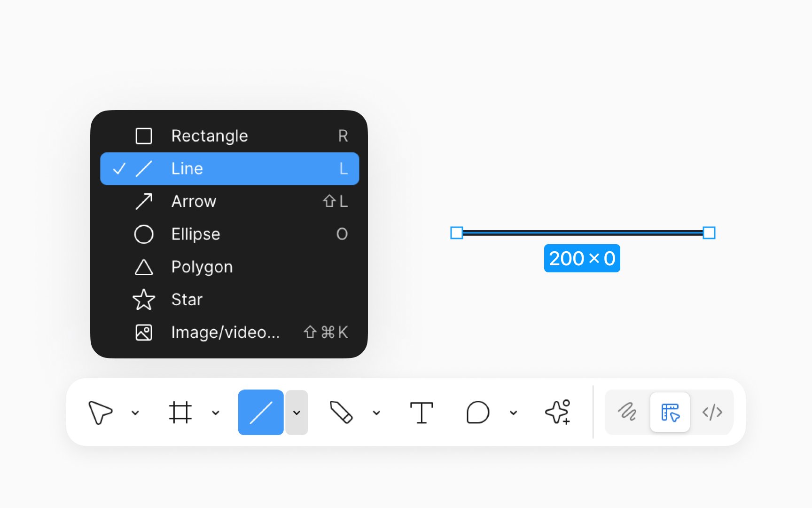Choose Arrow from the shape menu

[x=230, y=201]
